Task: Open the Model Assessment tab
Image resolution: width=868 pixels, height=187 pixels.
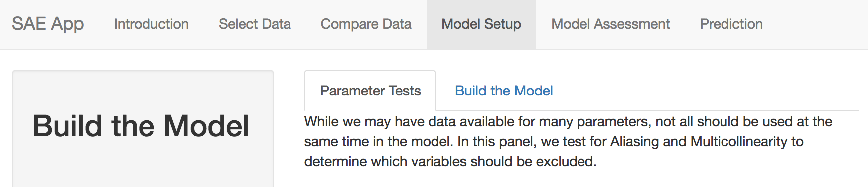Action: (610, 24)
